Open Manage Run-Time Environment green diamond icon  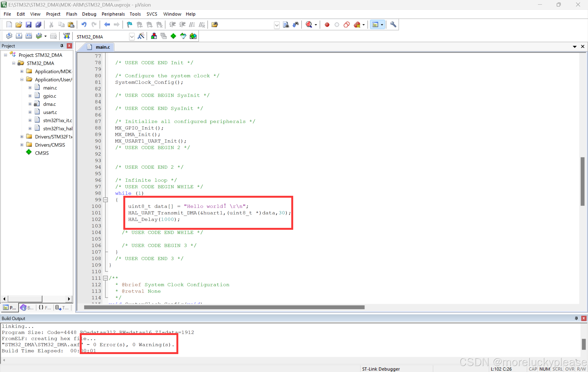pyautogui.click(x=173, y=36)
